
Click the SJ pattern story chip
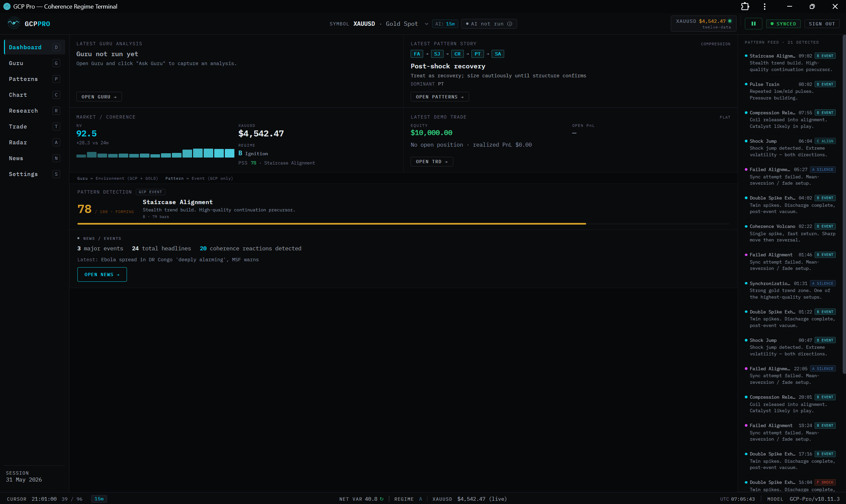coord(437,54)
